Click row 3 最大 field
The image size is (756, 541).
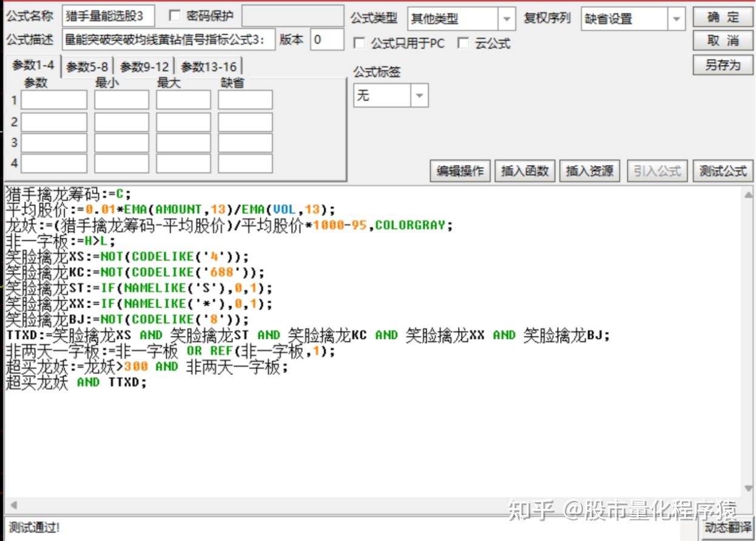(x=183, y=143)
